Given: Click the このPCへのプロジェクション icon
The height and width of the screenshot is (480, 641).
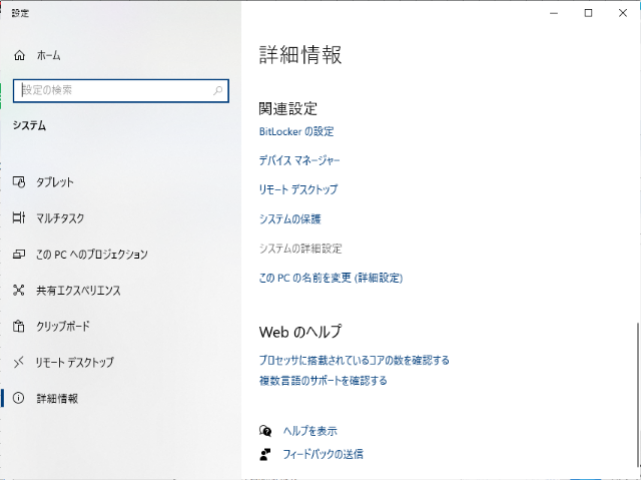Looking at the screenshot, I should 19,254.
